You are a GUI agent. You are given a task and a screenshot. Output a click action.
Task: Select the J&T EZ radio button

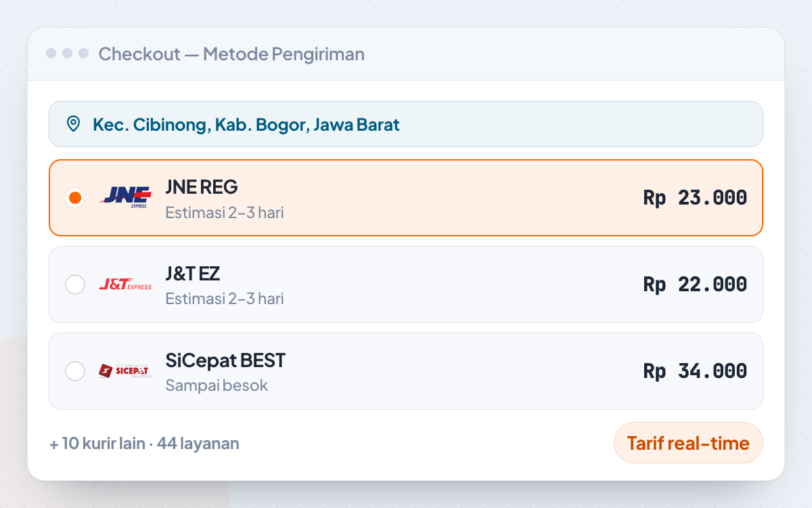coord(75,284)
